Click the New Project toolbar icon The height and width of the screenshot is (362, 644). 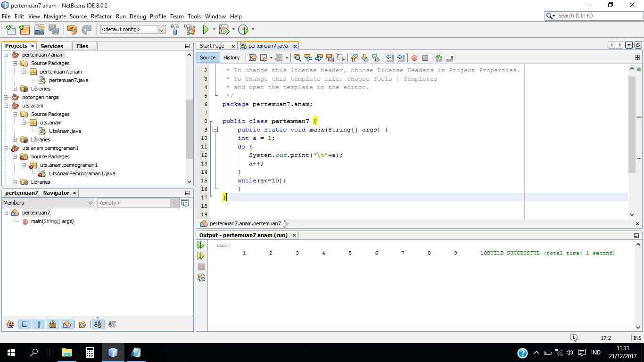(25, 30)
